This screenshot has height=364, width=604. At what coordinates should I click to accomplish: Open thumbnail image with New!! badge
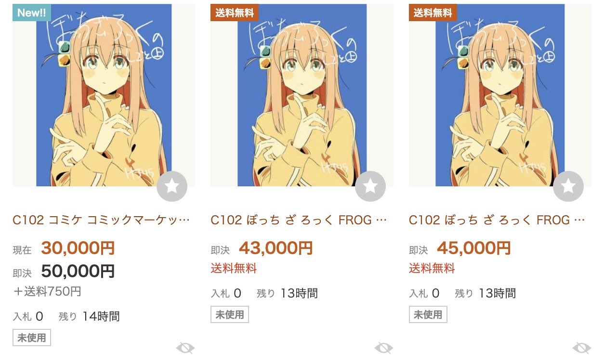104,95
